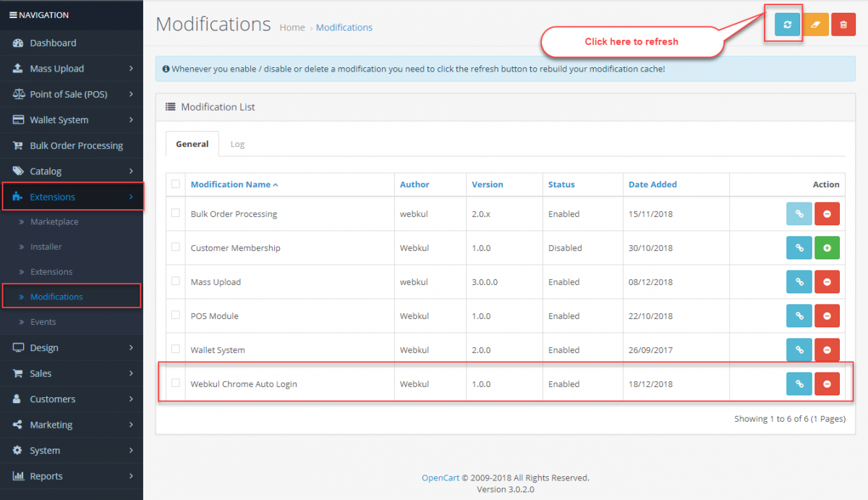Open Marketplace under Extensions
The image size is (868, 500).
[x=54, y=222]
